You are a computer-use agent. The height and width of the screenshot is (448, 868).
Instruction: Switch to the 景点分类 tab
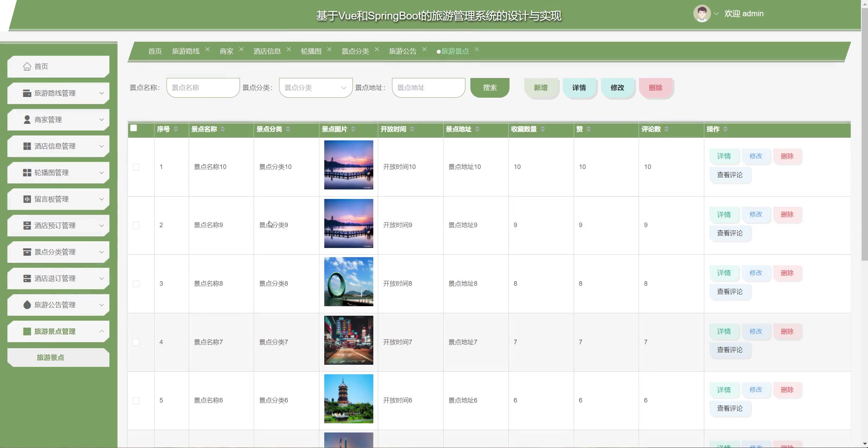pyautogui.click(x=355, y=51)
